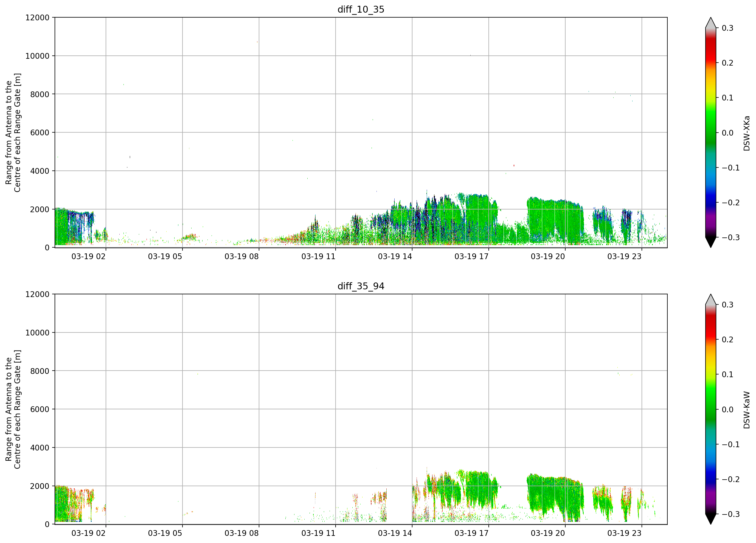Click "03-19 05" tick under diff_10_35 plot

pos(165,256)
